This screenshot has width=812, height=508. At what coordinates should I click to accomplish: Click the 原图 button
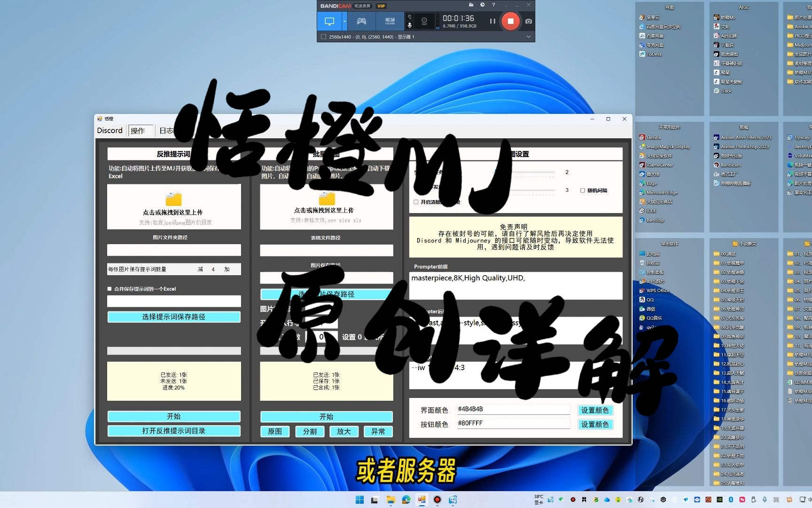[275, 431]
